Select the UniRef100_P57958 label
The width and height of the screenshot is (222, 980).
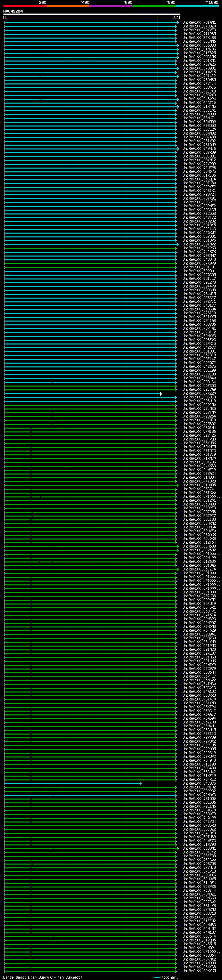(199, 512)
